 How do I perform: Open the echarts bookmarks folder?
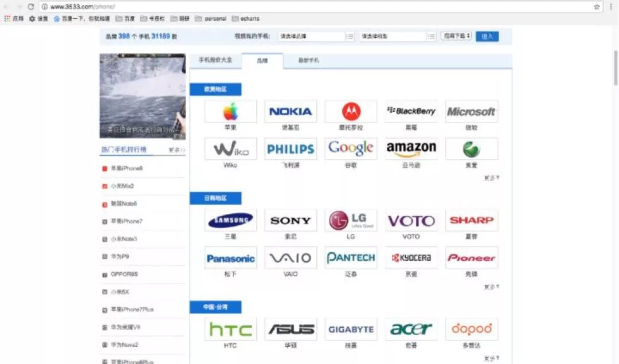pos(245,18)
